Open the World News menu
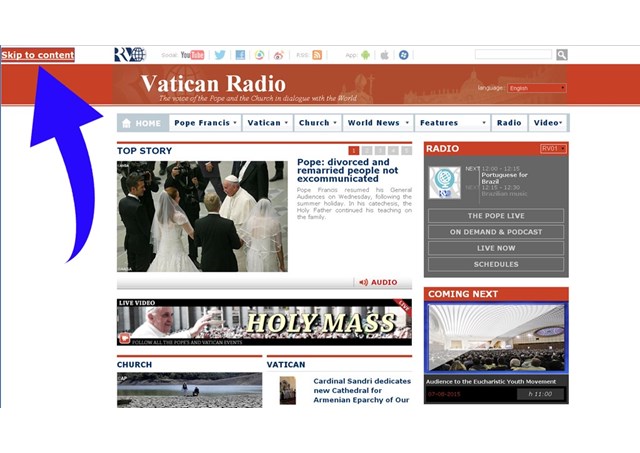 [x=378, y=123]
